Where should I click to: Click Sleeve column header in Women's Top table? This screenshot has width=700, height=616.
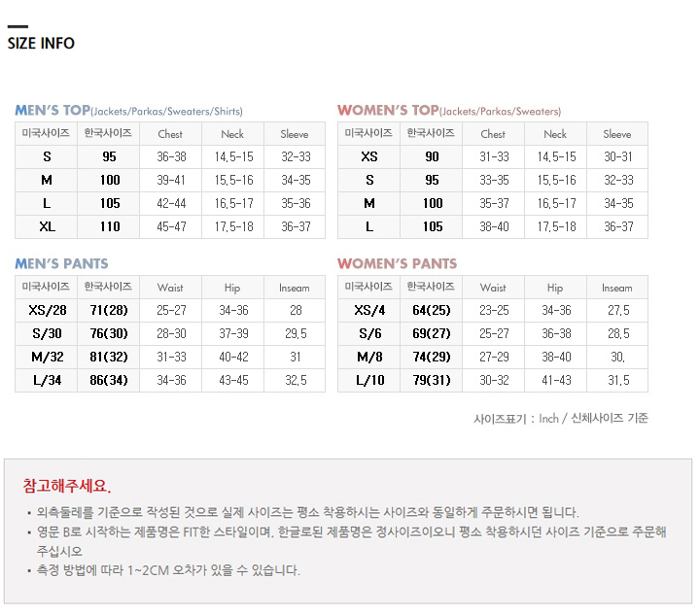point(617,134)
